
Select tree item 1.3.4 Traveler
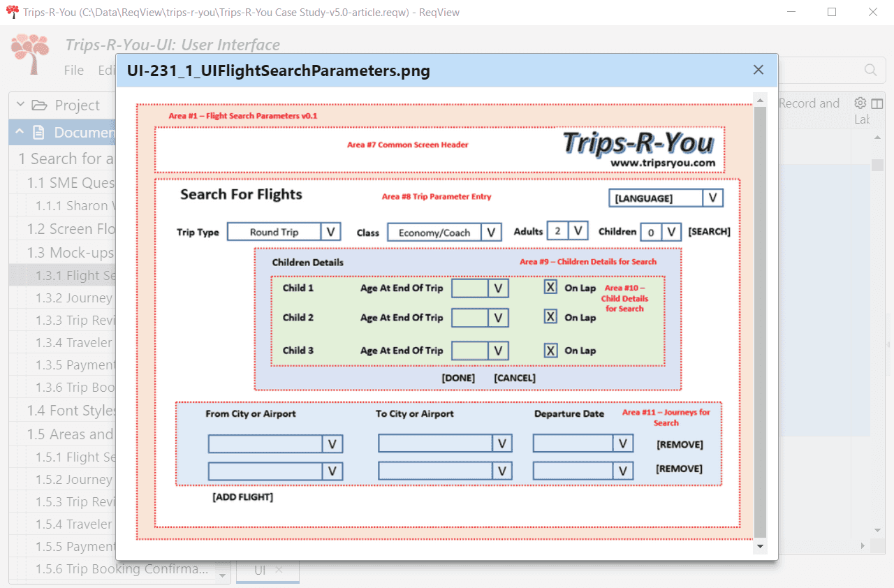coord(75,343)
